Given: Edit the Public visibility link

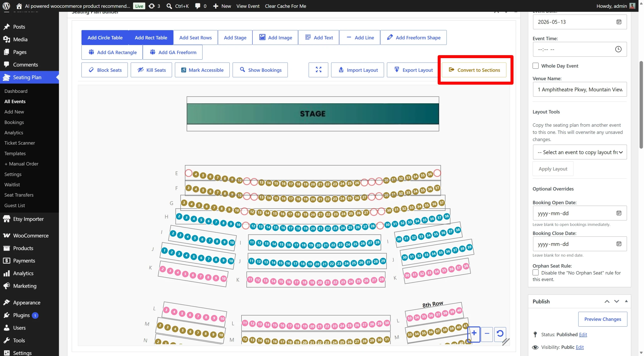Looking at the screenshot, I should tap(580, 347).
